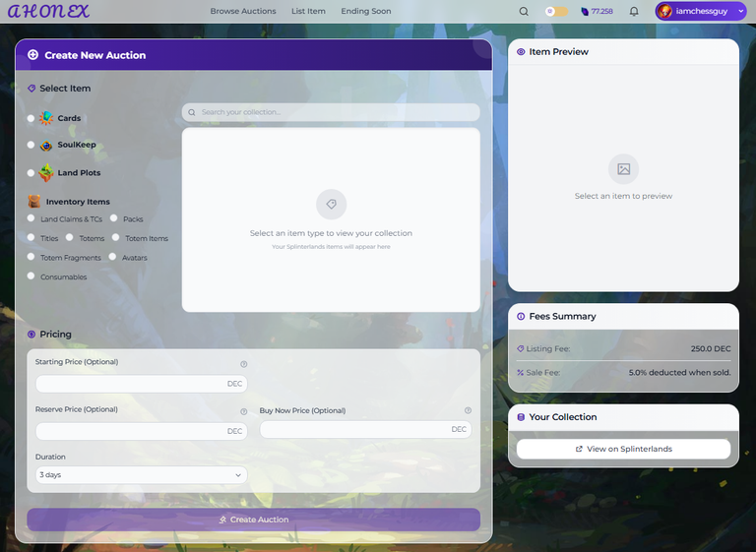Click the Buy Now Price help icon
The width and height of the screenshot is (756, 552).
[x=468, y=410]
